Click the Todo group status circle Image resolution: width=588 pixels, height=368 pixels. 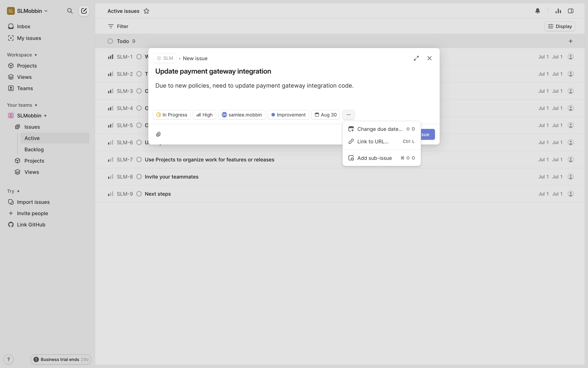click(x=110, y=41)
